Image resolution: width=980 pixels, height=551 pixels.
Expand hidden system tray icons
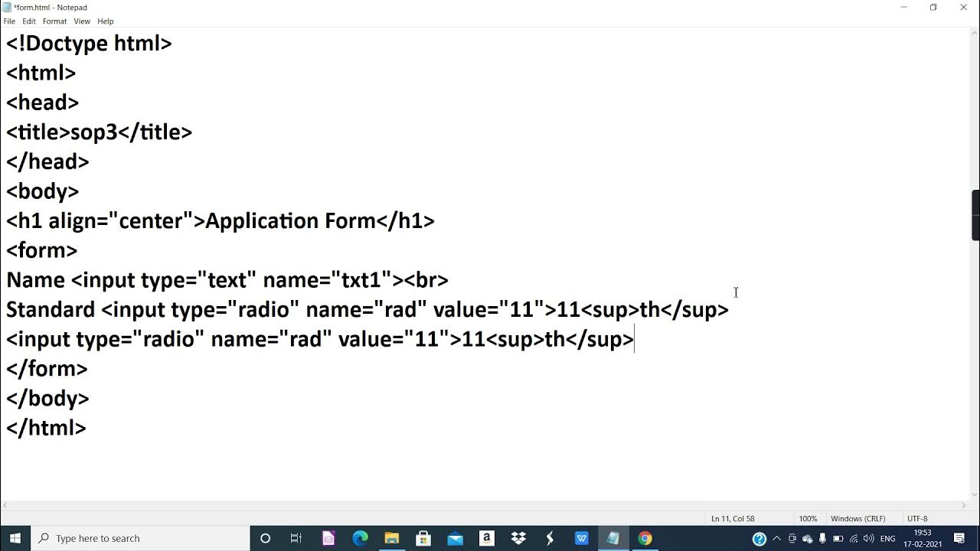[777, 539]
